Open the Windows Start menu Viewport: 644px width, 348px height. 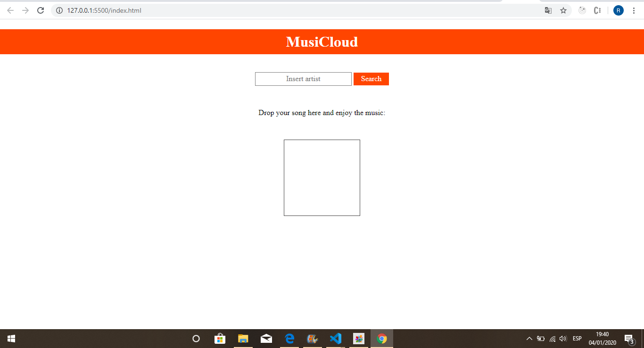click(11, 339)
